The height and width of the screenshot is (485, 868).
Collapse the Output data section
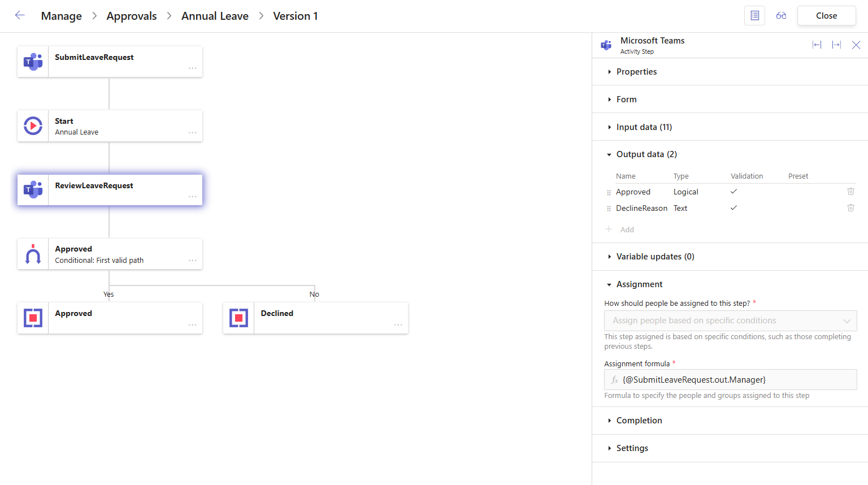pyautogui.click(x=646, y=154)
